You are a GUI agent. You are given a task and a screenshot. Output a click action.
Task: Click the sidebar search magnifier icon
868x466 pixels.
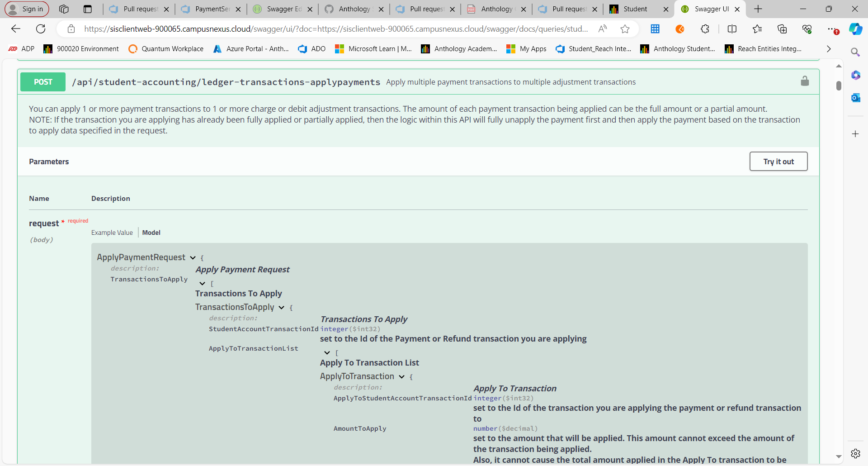pyautogui.click(x=855, y=52)
